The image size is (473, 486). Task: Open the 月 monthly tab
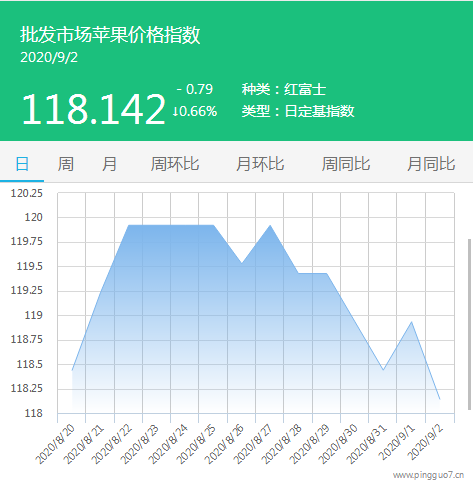tap(109, 164)
